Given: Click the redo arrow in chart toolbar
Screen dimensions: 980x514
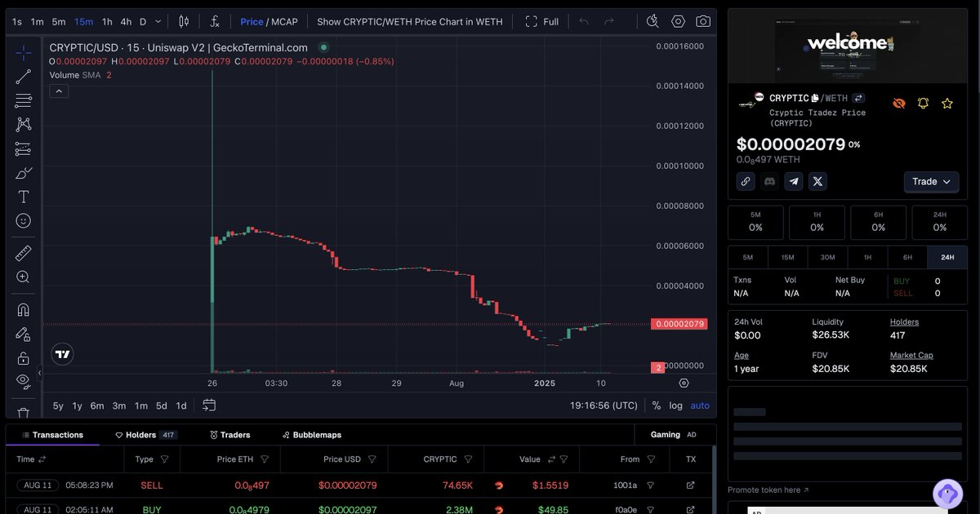Looking at the screenshot, I should [609, 22].
